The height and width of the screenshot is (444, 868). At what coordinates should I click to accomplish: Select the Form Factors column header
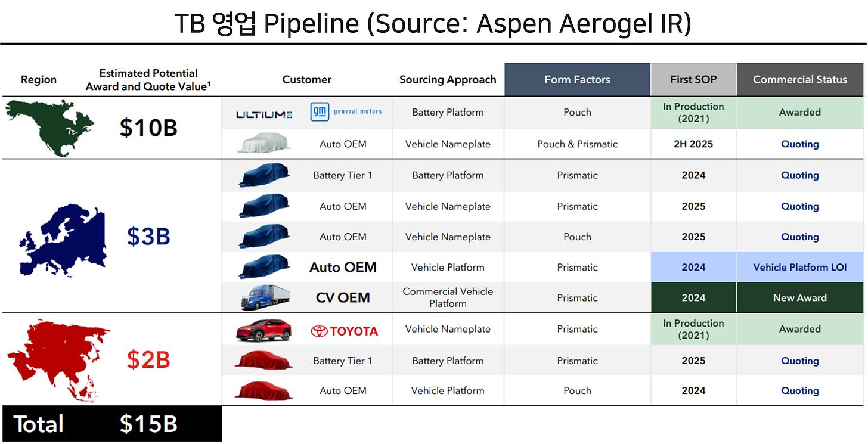(577, 79)
